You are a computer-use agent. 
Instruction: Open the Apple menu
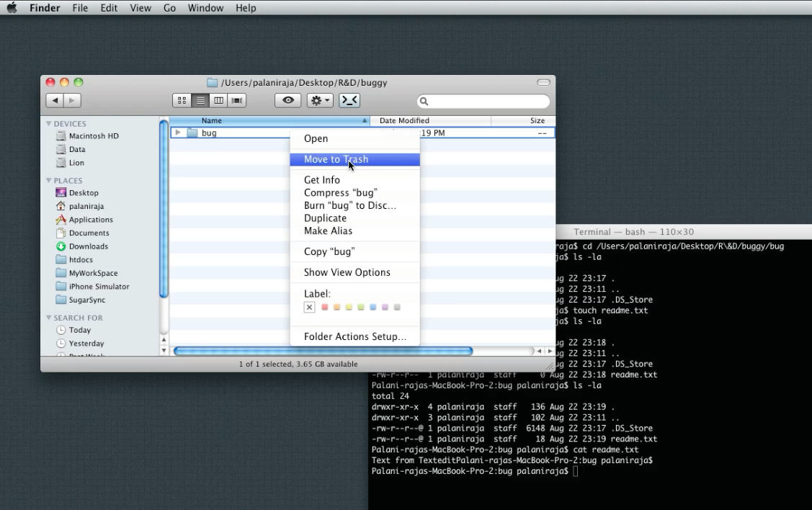pyautogui.click(x=12, y=8)
